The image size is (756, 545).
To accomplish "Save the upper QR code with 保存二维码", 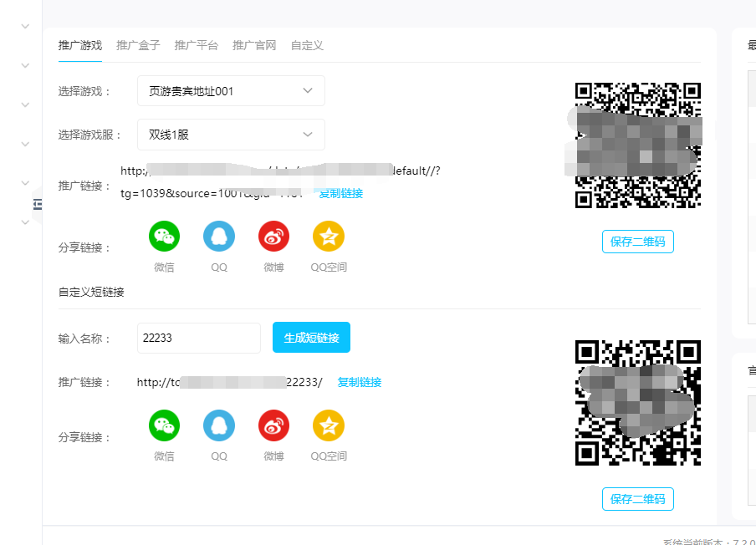I will click(x=637, y=242).
